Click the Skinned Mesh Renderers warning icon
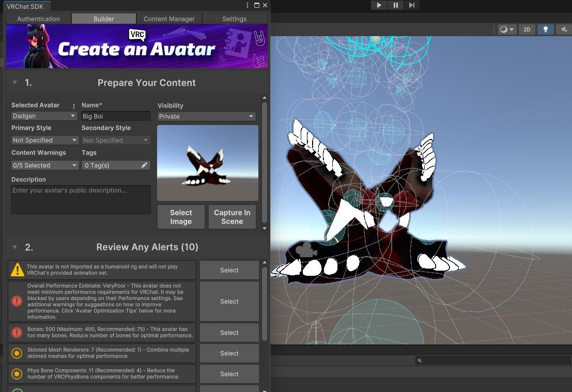Screen dimensions: 572x392 pyautogui.click(x=17, y=353)
